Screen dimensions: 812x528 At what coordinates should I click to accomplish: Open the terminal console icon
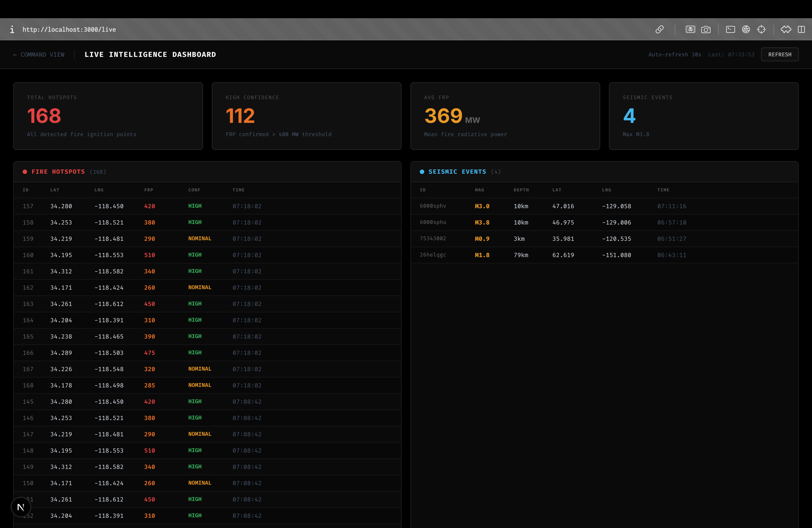pyautogui.click(x=730, y=30)
